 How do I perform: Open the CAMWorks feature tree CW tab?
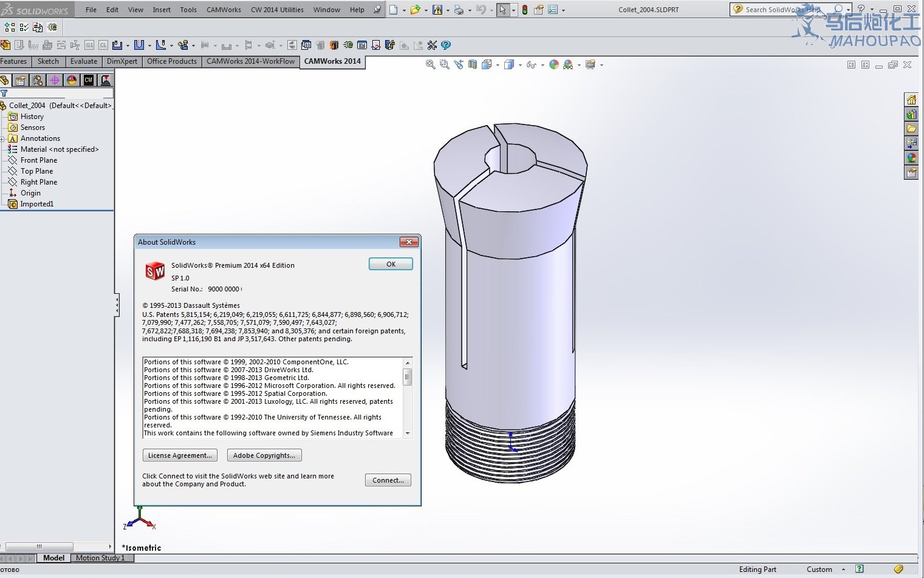(x=89, y=80)
